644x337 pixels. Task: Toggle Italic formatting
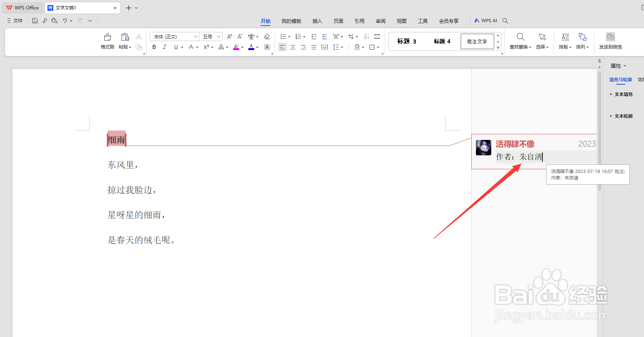coord(164,47)
